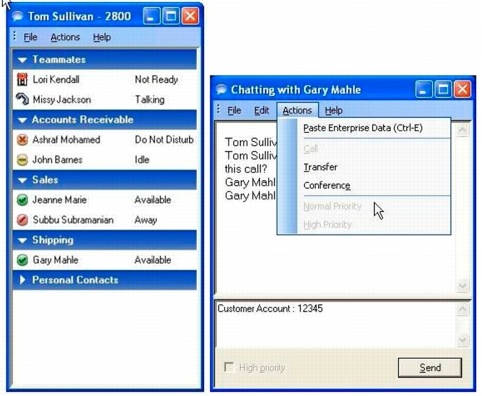Click the chat history scroll down arrow
This screenshot has width=482, height=396.
click(x=462, y=286)
